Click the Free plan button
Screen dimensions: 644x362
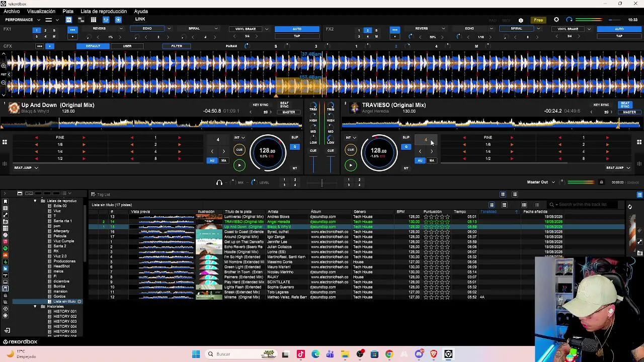click(x=538, y=20)
